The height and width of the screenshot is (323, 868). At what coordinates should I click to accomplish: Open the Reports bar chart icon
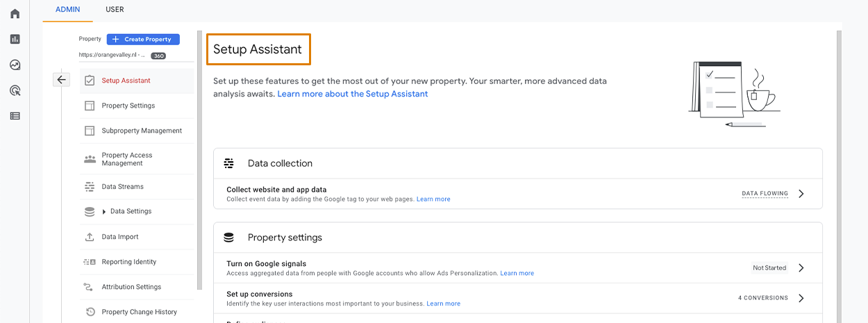[15, 39]
